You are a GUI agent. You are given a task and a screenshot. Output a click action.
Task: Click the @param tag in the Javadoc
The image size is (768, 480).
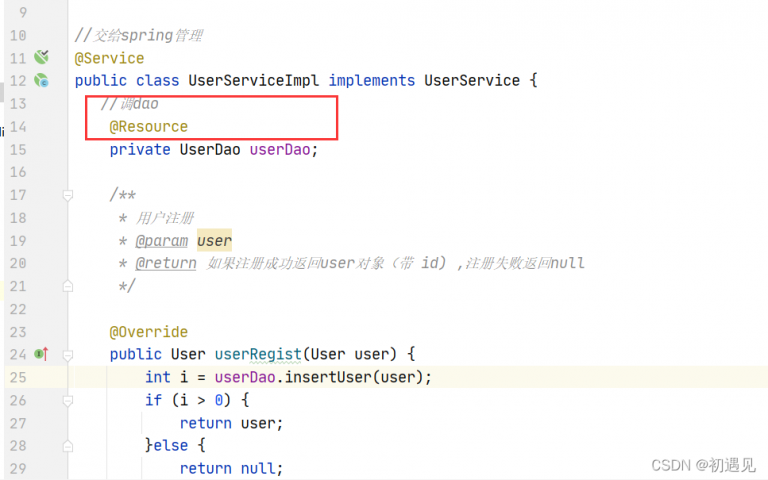point(162,241)
